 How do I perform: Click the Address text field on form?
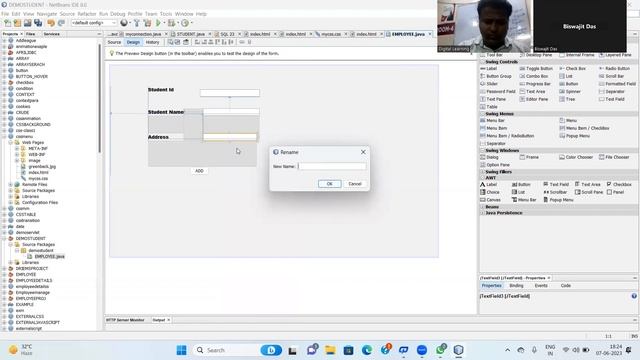(x=230, y=137)
